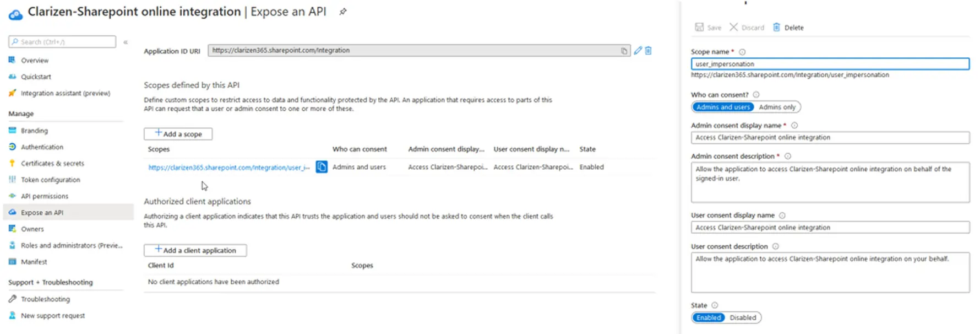Click the Azure cloud app icon in header
980x334 pixels.
[16, 14]
